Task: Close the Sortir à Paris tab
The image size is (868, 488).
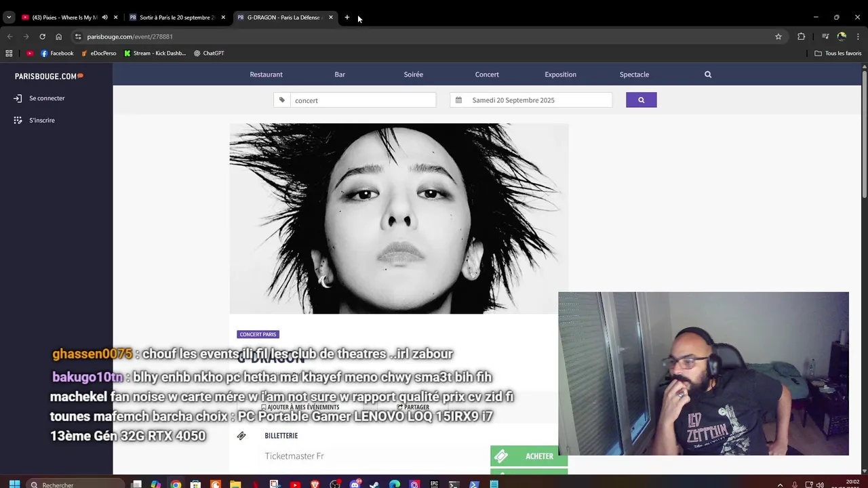Action: tap(223, 18)
